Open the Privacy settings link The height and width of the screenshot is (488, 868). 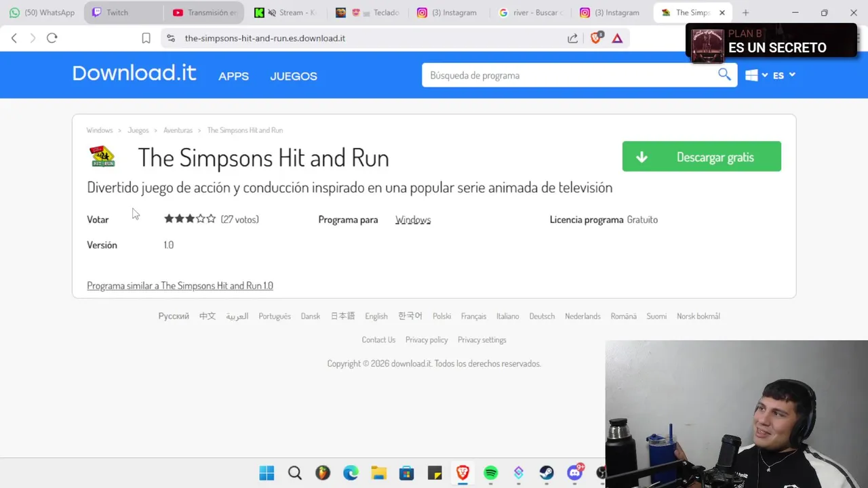point(482,340)
